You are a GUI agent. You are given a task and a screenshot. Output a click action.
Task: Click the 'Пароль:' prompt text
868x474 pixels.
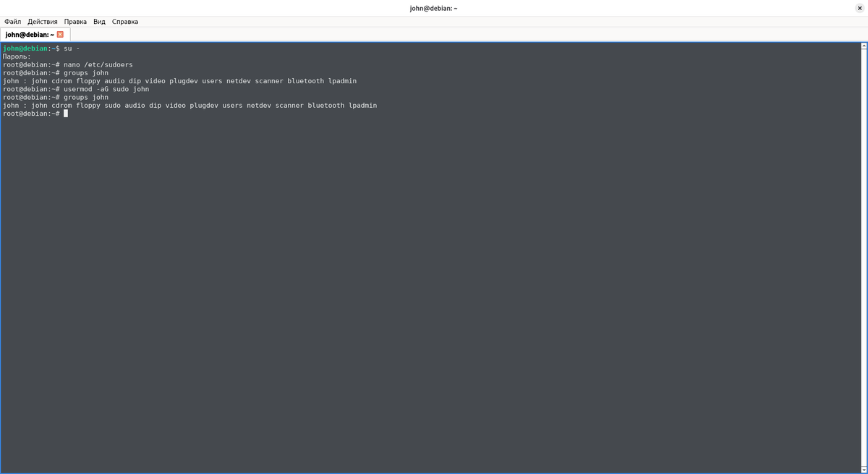coord(17,56)
